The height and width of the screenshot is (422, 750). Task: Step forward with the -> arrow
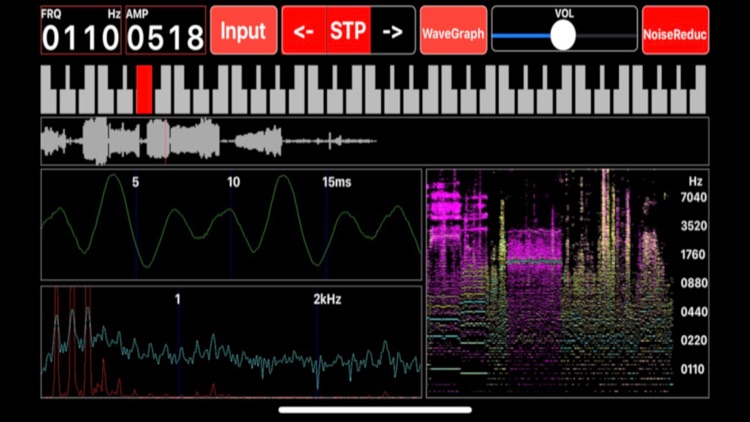tap(393, 30)
